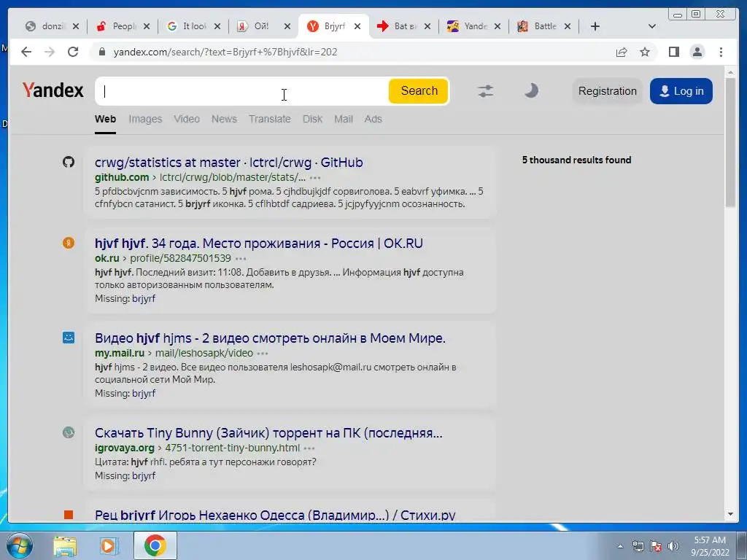Close the active Brjyrf tab

357,26
